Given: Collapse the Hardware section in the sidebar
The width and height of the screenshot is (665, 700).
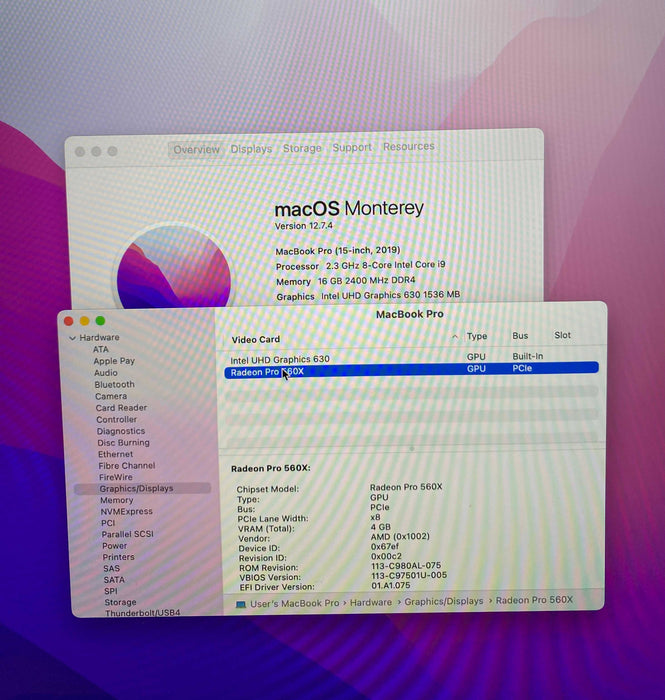Looking at the screenshot, I should click(72, 338).
